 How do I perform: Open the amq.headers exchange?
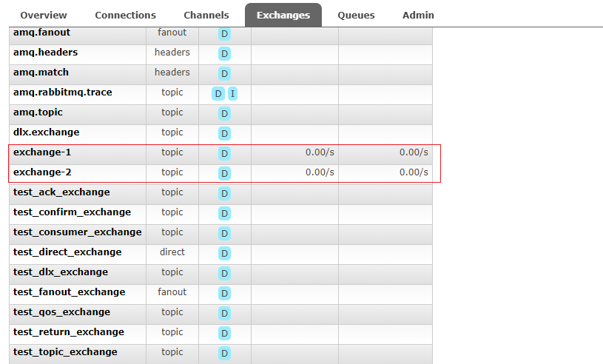pos(45,53)
